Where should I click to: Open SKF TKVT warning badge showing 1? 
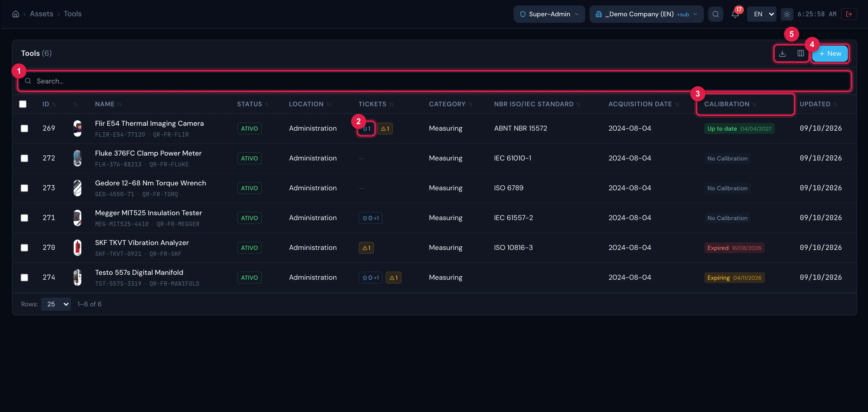pos(366,248)
